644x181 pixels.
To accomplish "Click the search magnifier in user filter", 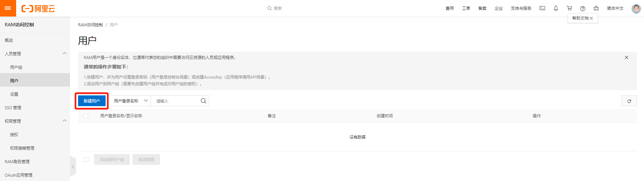I will (203, 101).
